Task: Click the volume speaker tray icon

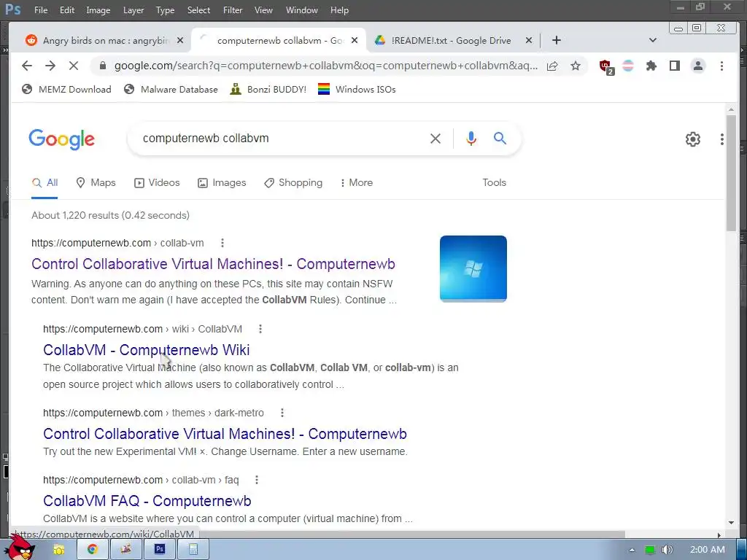Action: [667, 550]
